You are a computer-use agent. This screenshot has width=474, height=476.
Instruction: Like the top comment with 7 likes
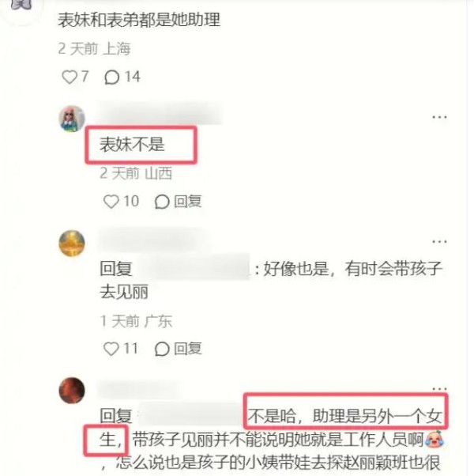point(70,77)
